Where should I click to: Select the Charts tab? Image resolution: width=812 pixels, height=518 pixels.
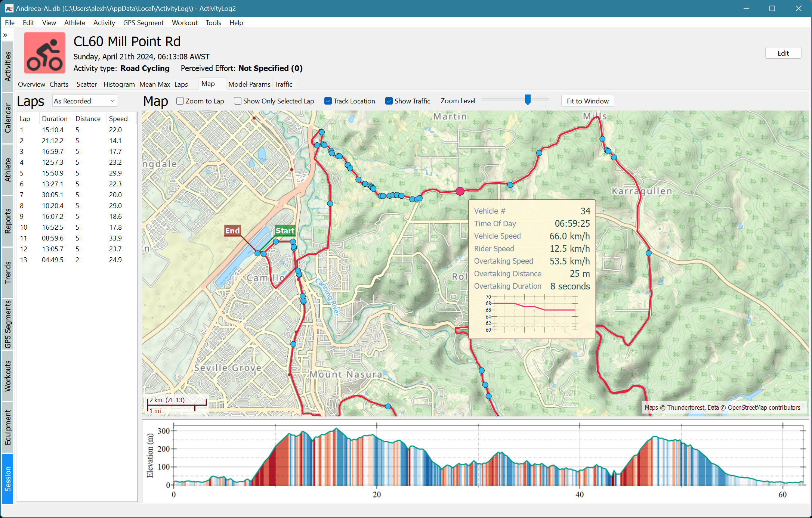pos(59,83)
